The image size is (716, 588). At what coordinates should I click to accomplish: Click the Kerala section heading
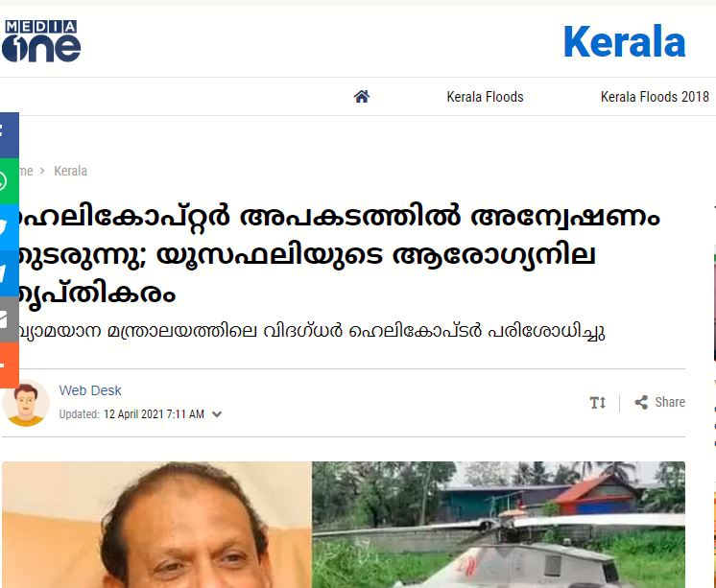[x=625, y=41]
